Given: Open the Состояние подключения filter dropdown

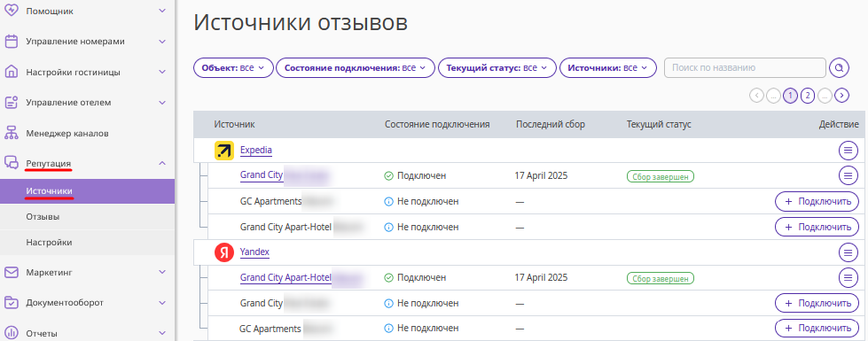Looking at the screenshot, I should [356, 68].
